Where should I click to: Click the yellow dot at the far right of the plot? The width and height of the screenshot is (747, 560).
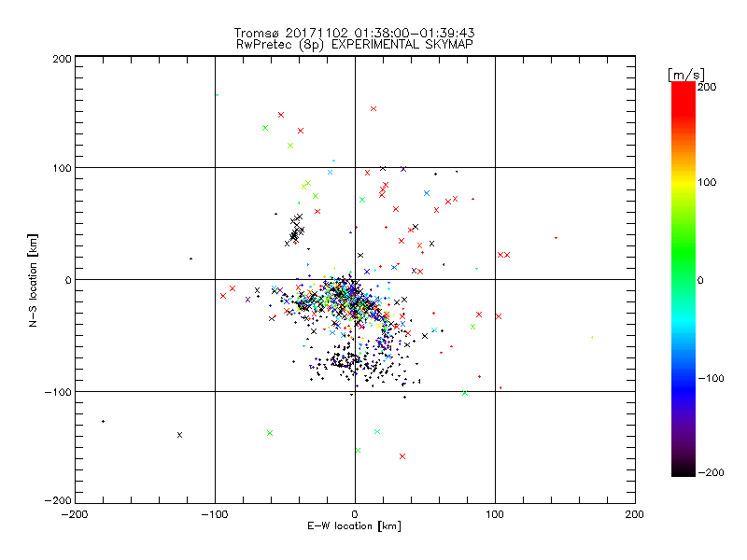pyautogui.click(x=592, y=337)
